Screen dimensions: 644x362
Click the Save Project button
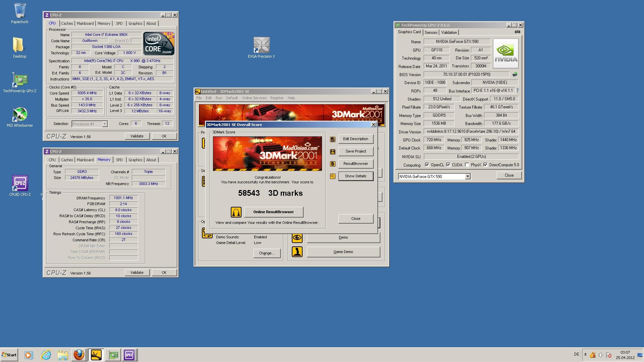356,152
